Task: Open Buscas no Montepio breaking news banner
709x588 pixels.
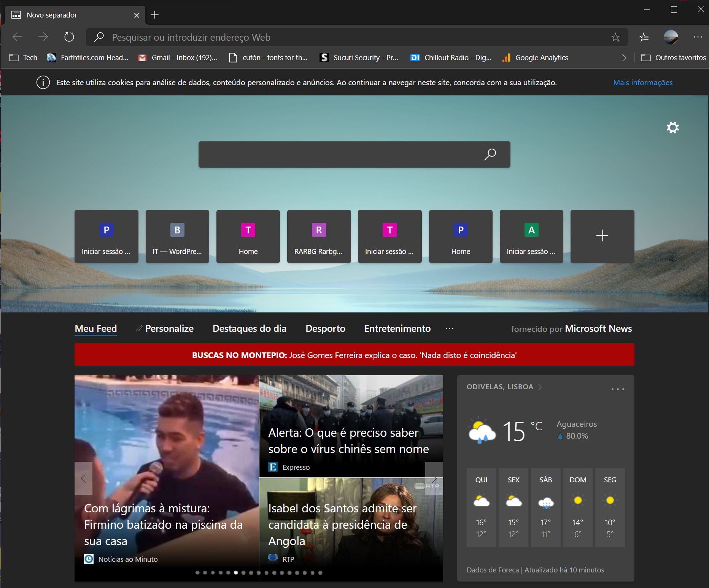Action: (354, 355)
